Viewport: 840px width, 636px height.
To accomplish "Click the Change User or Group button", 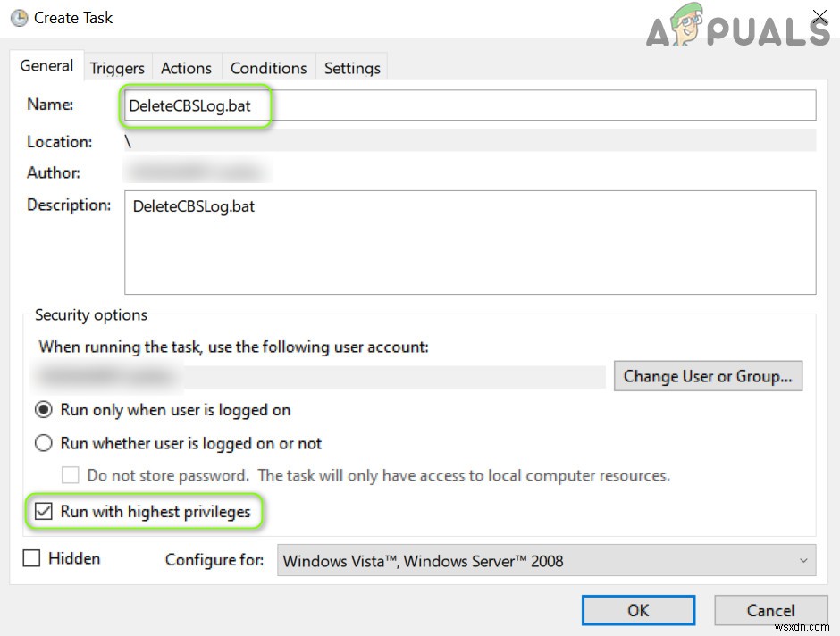I will [x=708, y=376].
